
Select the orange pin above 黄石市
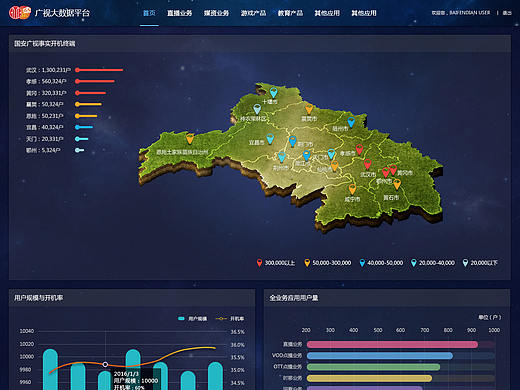point(397,184)
